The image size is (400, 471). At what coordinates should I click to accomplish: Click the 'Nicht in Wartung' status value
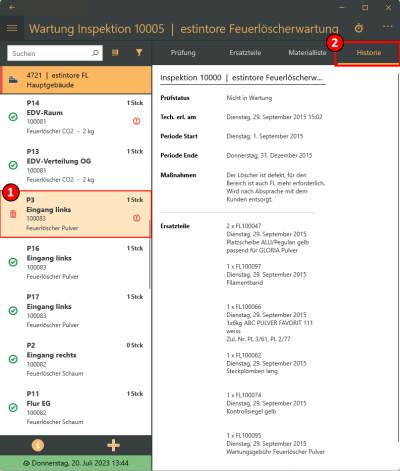coord(249,98)
